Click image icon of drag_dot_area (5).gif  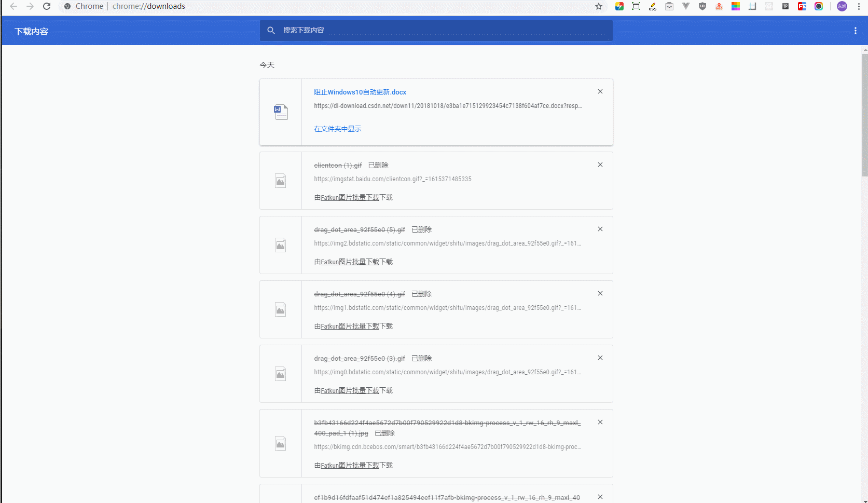click(281, 245)
